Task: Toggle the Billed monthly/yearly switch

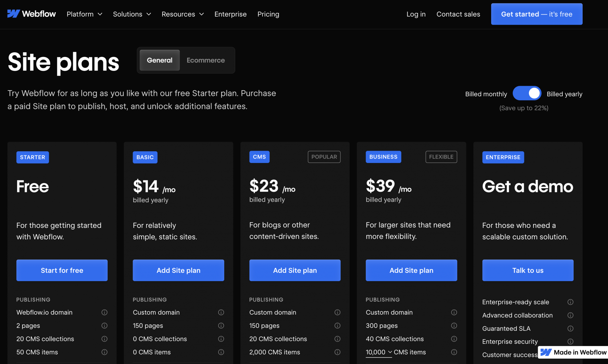Action: pyautogui.click(x=527, y=93)
